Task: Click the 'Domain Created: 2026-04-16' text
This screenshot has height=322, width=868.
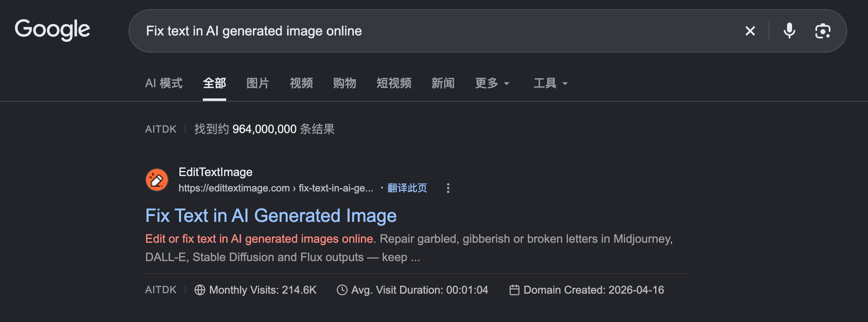Action: (x=594, y=290)
